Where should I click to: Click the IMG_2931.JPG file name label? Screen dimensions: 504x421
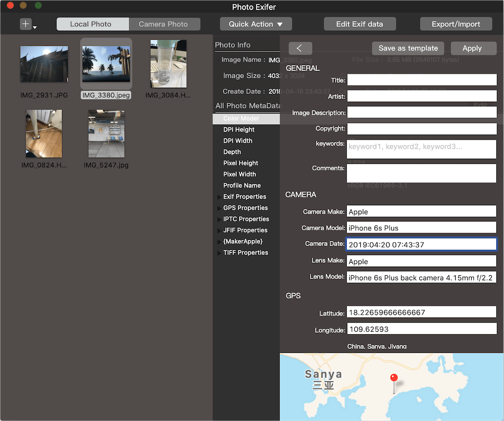pos(44,95)
